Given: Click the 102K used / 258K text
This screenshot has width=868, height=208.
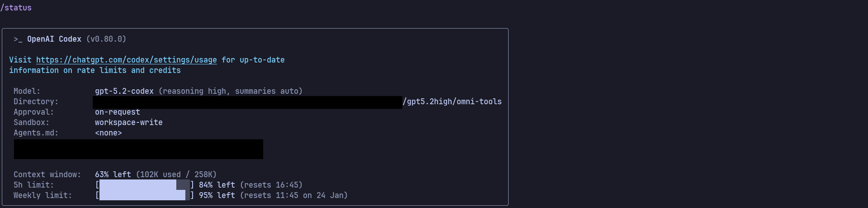Looking at the screenshot, I should (x=176, y=174).
